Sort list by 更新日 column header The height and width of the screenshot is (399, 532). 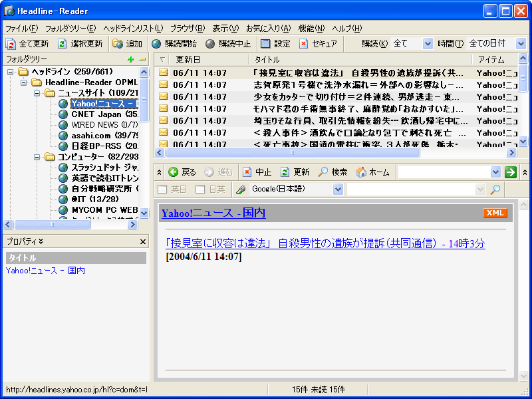coord(209,60)
